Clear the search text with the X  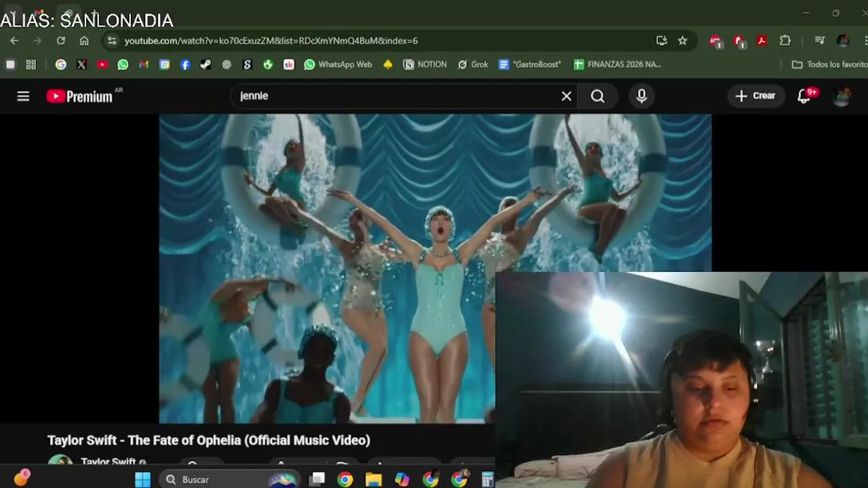pos(566,96)
